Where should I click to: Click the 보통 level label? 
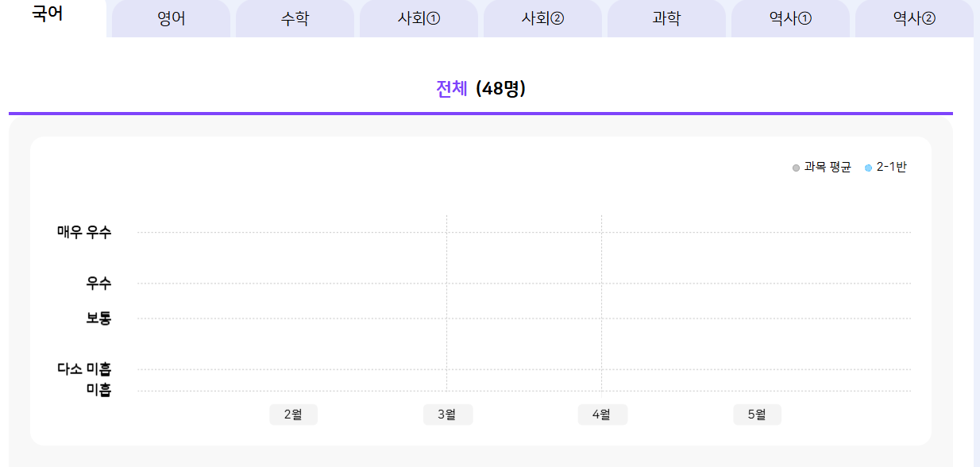tap(98, 318)
